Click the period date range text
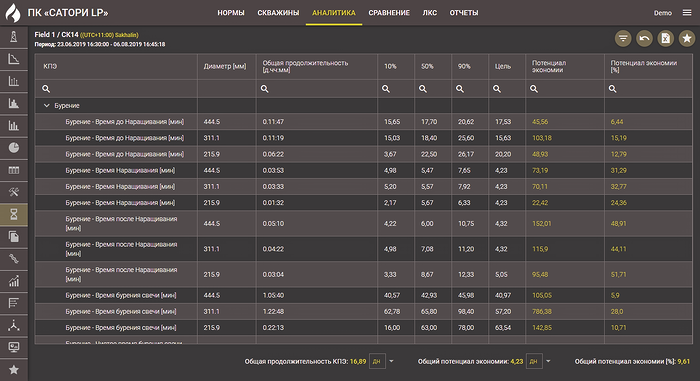Image resolution: width=700 pixels, height=381 pixels. [100, 44]
